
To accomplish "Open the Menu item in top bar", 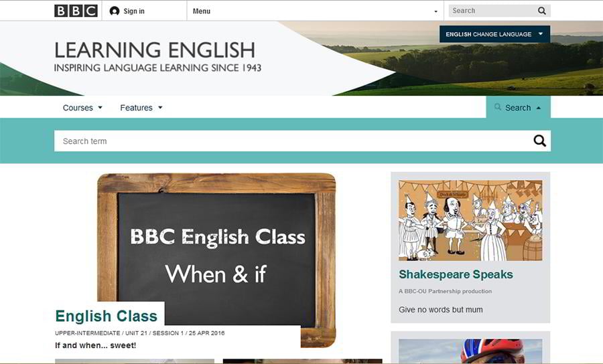I will point(202,11).
